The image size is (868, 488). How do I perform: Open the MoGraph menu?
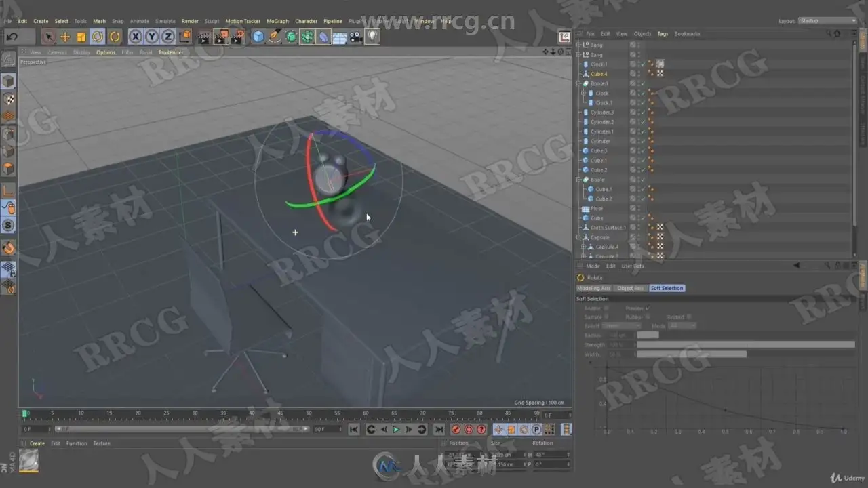277,21
